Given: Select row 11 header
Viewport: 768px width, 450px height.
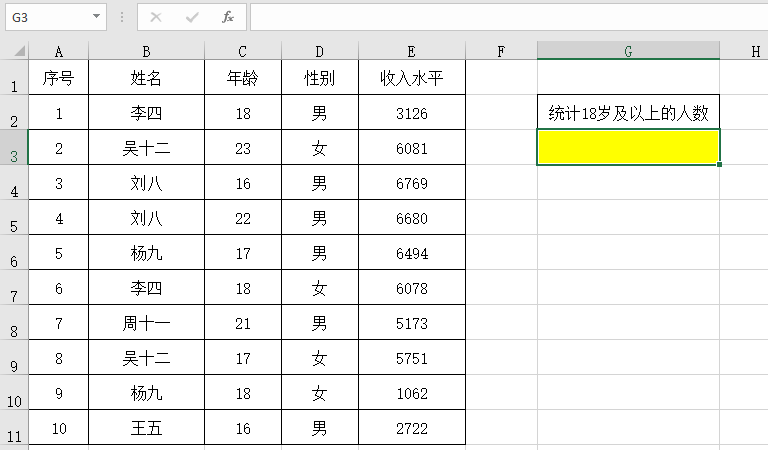Looking at the screenshot, I should pos(14,427).
